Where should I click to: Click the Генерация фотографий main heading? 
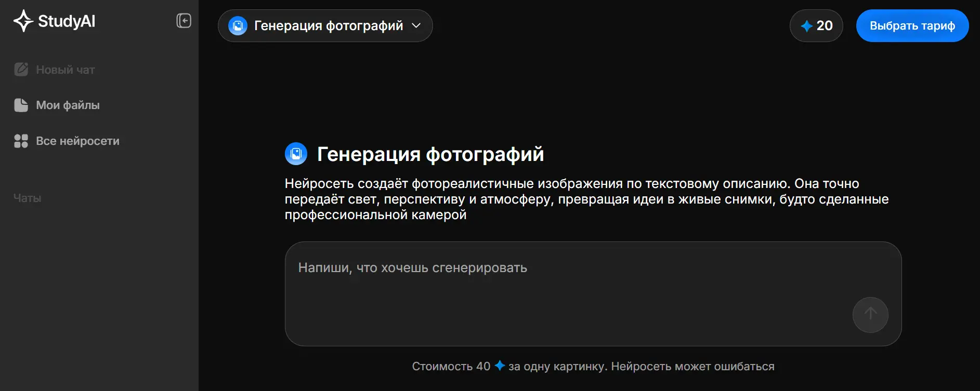click(x=430, y=154)
